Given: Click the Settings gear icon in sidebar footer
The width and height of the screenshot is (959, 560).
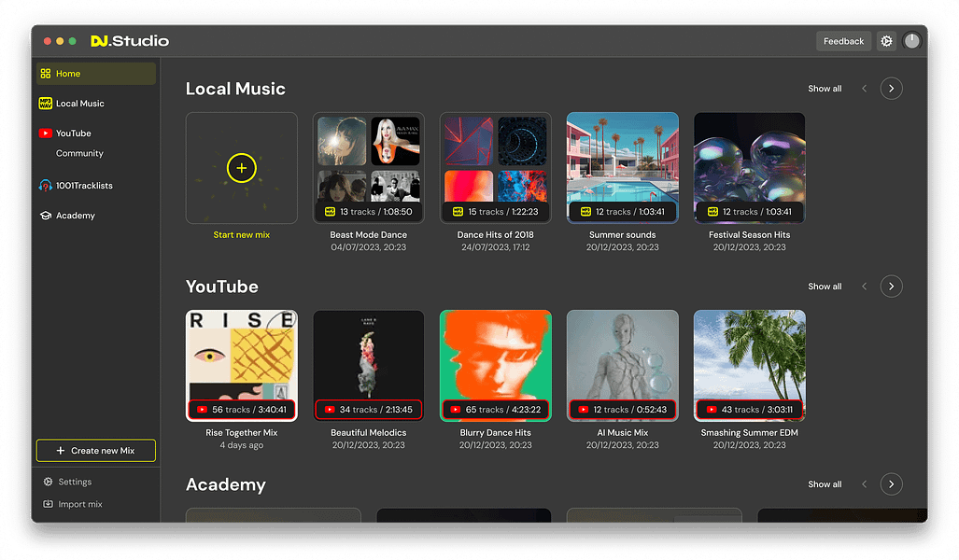Looking at the screenshot, I should click(x=48, y=482).
